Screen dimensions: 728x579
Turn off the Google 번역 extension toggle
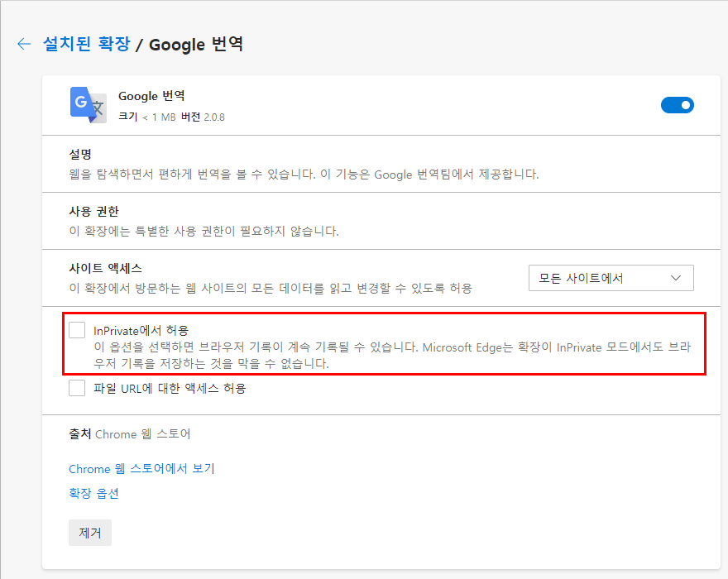pyautogui.click(x=677, y=105)
